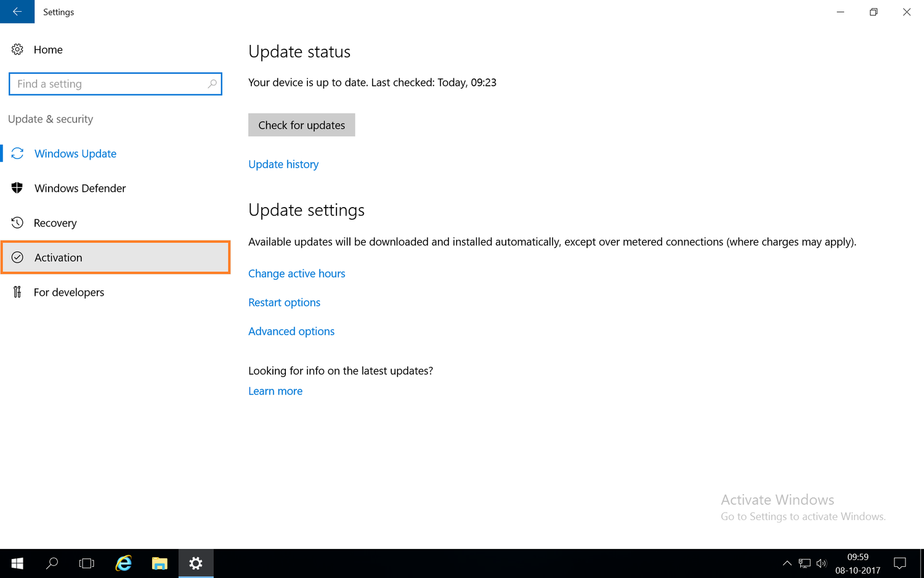Click the Find a setting search box

[x=115, y=84]
